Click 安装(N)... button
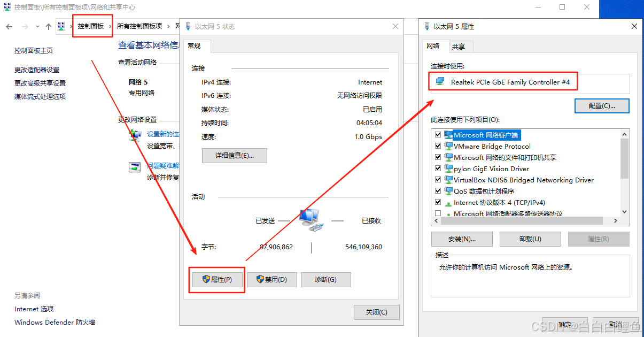Screen dimensions: 644x337 coord(462,239)
